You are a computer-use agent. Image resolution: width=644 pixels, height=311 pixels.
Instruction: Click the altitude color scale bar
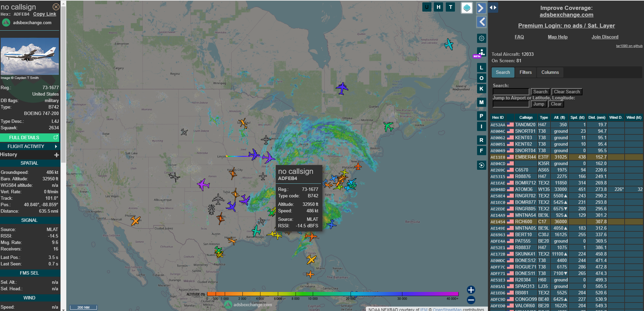333,294
